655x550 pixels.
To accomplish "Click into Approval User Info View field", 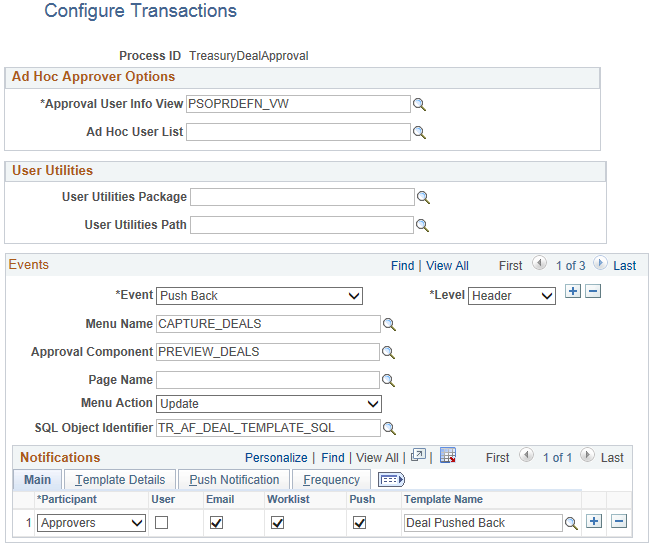I will (298, 104).
